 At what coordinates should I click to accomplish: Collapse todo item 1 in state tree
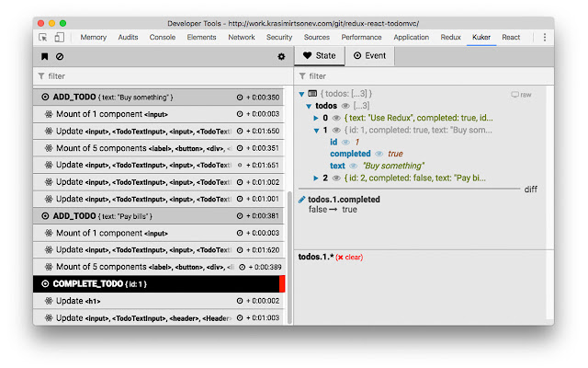coord(314,131)
